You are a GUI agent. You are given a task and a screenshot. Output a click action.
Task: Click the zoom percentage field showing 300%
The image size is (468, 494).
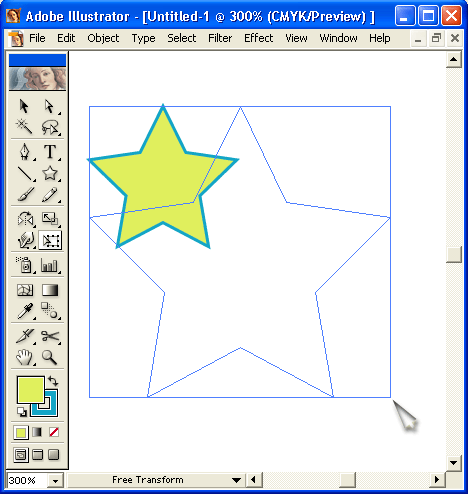click(27, 481)
